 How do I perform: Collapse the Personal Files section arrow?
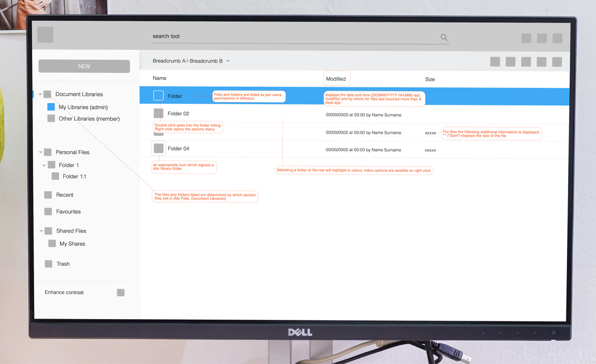(40, 152)
